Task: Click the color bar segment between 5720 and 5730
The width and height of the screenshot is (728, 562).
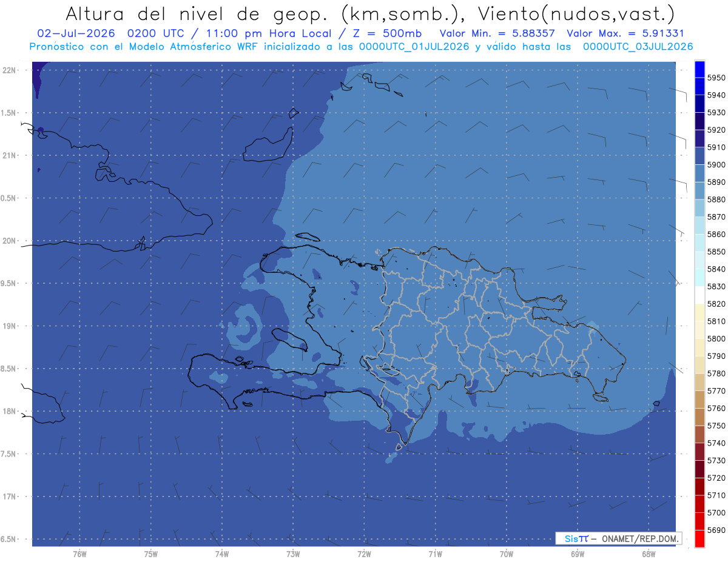Action: [x=699, y=469]
